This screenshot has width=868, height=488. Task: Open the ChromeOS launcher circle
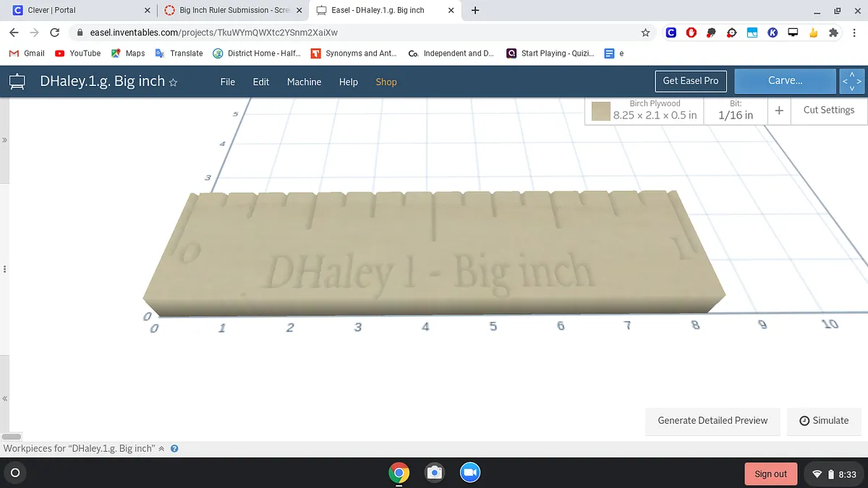point(14,474)
